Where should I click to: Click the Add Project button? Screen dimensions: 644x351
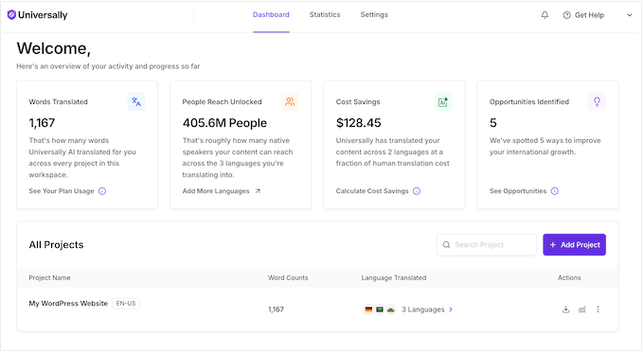pos(574,245)
